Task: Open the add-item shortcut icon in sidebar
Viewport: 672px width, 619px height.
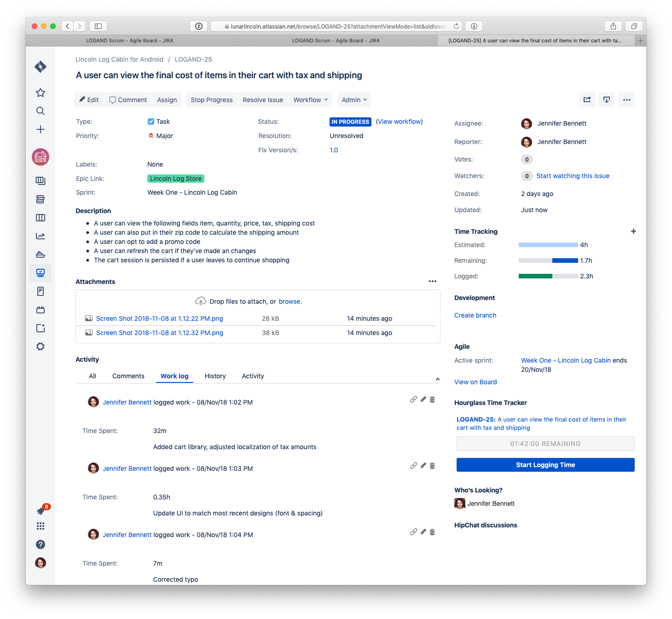Action: coord(41,328)
